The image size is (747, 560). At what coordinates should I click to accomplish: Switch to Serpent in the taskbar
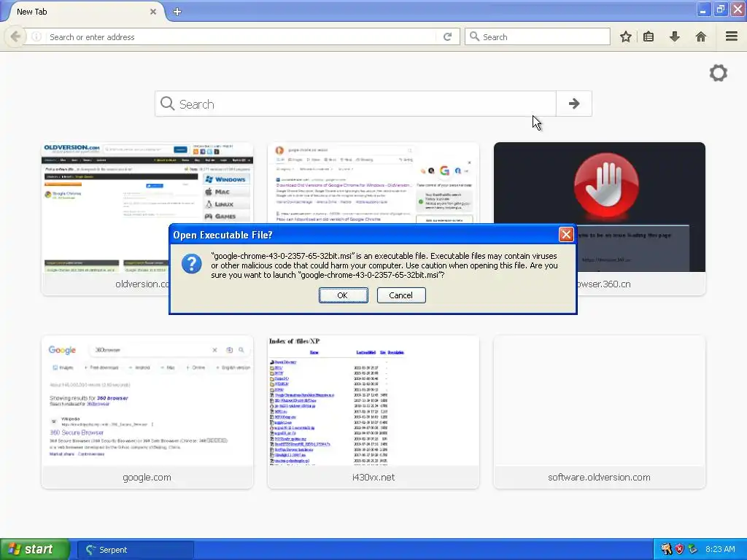[136, 550]
